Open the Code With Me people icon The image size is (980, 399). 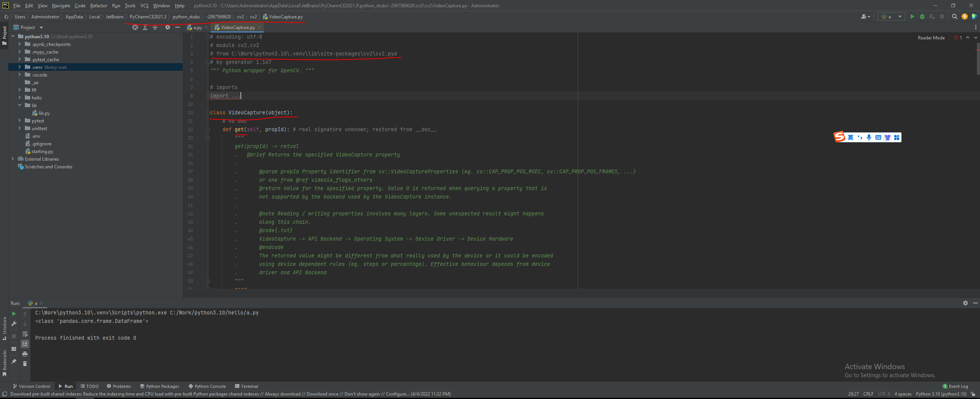866,16
